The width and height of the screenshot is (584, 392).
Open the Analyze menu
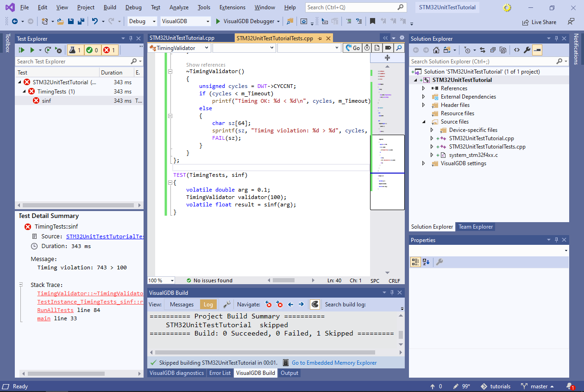(179, 7)
